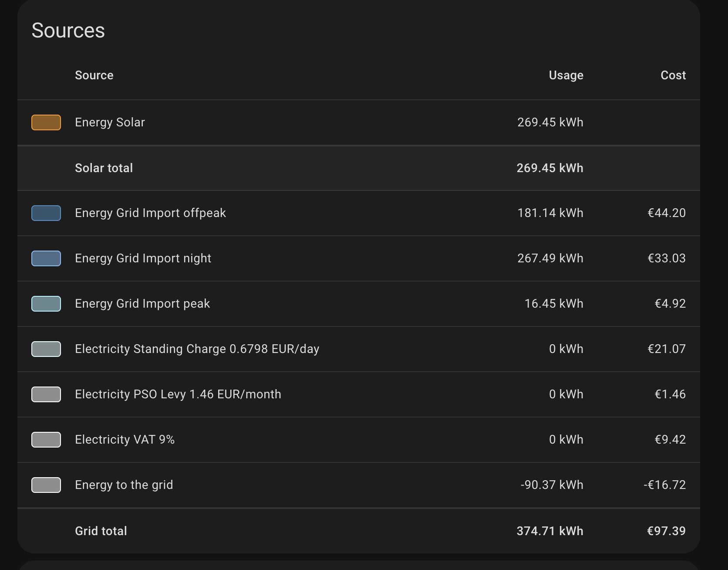Screen dimensions: 728x570
Task: Click the Grid Import offpeak color swatch
Action: 46,213
